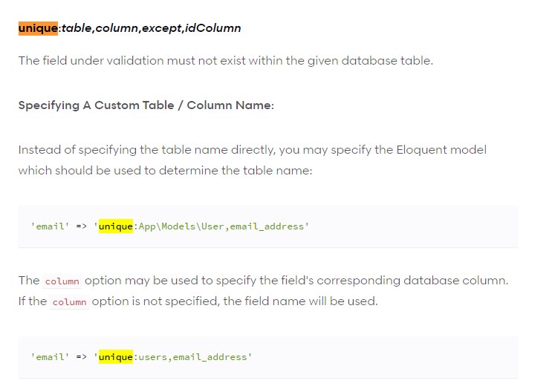This screenshot has height=392, width=555.
Task: Select the "Specifying A Custom Table / Column Name:" subheading
Action: (x=146, y=105)
